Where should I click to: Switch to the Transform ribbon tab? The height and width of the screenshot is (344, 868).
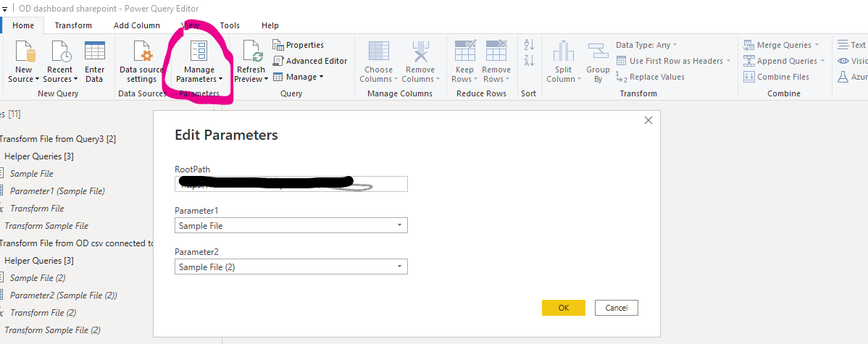coord(73,25)
